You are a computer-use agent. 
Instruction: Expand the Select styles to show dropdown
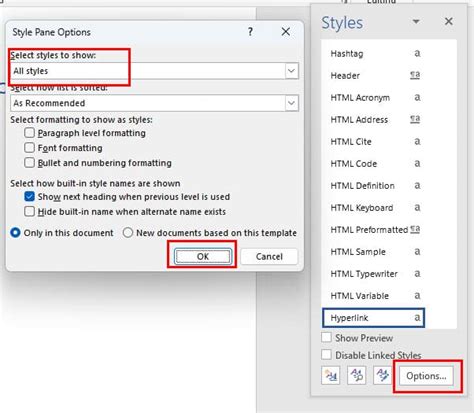pos(291,71)
